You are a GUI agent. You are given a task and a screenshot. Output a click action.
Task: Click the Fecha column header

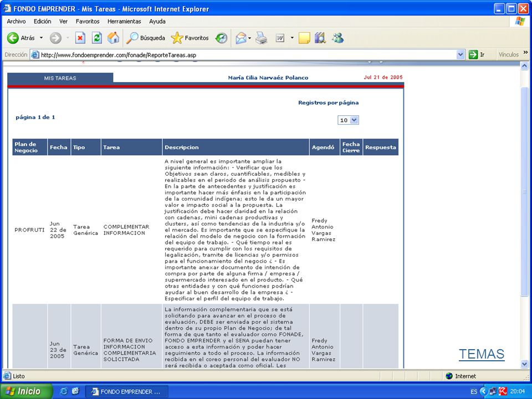(59, 147)
